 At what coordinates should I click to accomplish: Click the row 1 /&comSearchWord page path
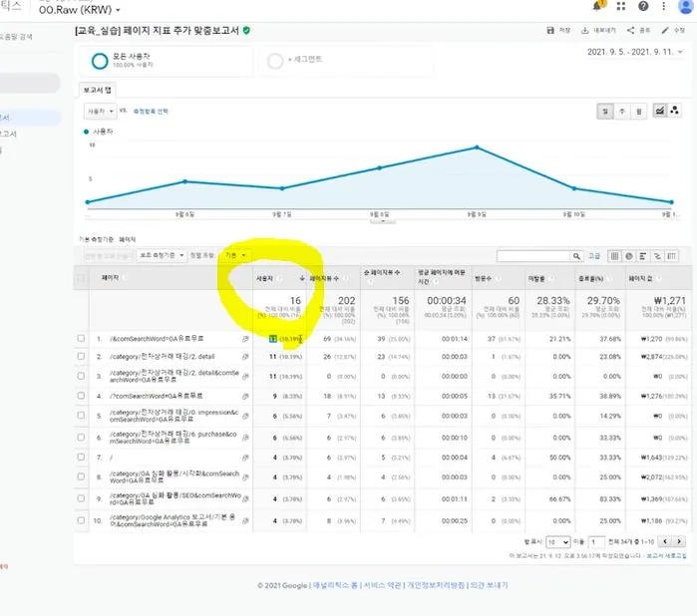coord(157,339)
